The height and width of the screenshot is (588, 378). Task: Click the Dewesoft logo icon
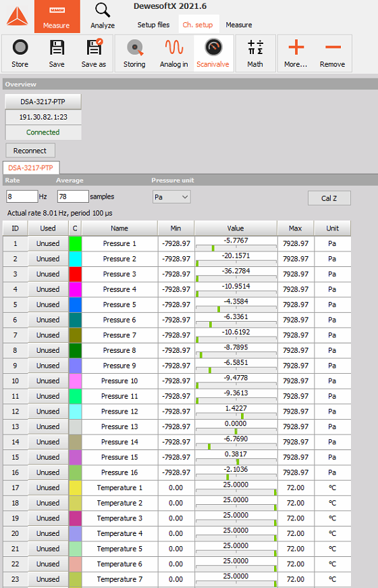click(x=18, y=16)
